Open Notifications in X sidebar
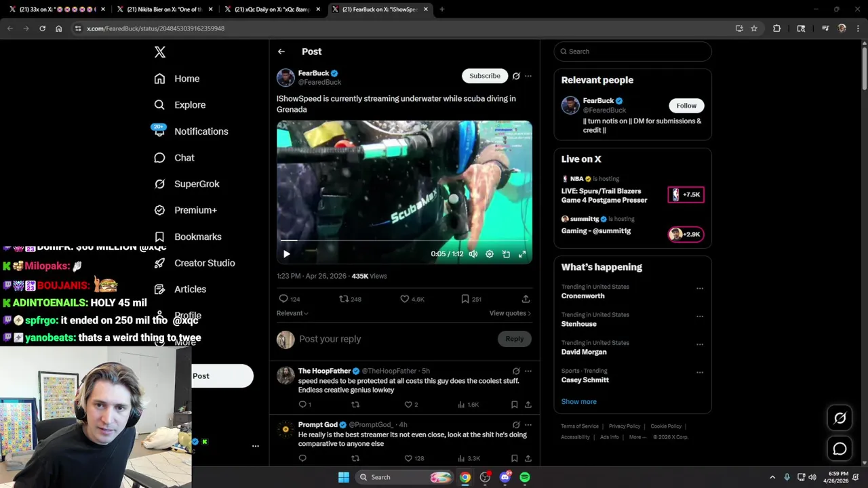Screen dimensions: 868x488 [x=191, y=131]
